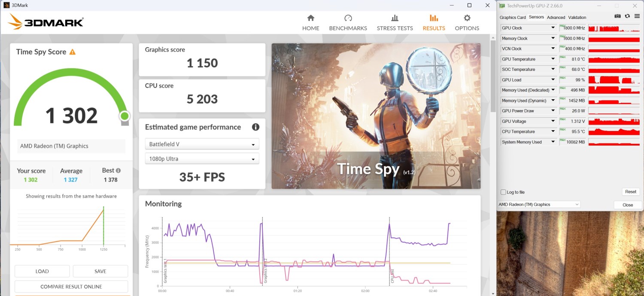
Task: Click the Time Spy preview image
Action: click(376, 116)
